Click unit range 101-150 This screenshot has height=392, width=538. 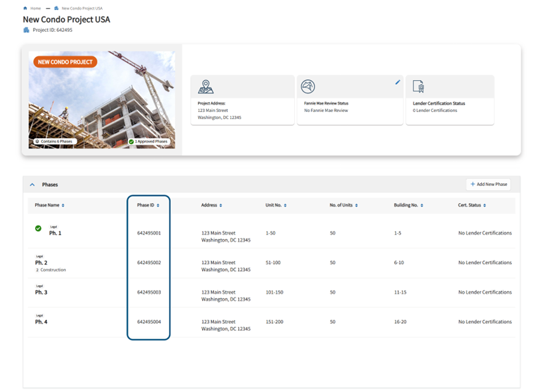[274, 292]
